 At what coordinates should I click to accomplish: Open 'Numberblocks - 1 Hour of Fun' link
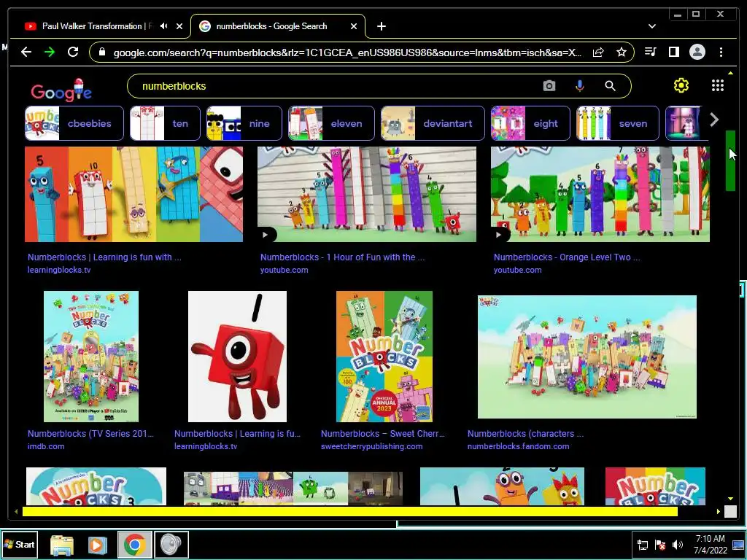343,257
